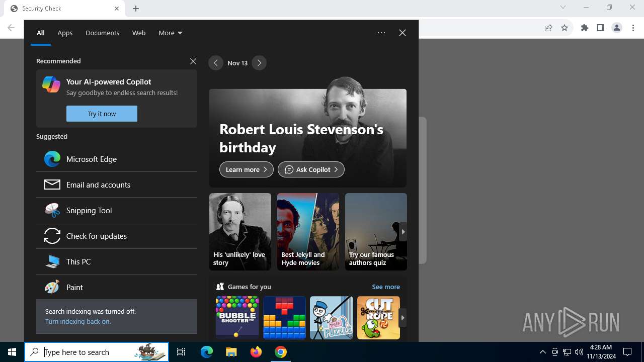Expand the More filter dropdown
644x362 pixels.
click(x=171, y=33)
